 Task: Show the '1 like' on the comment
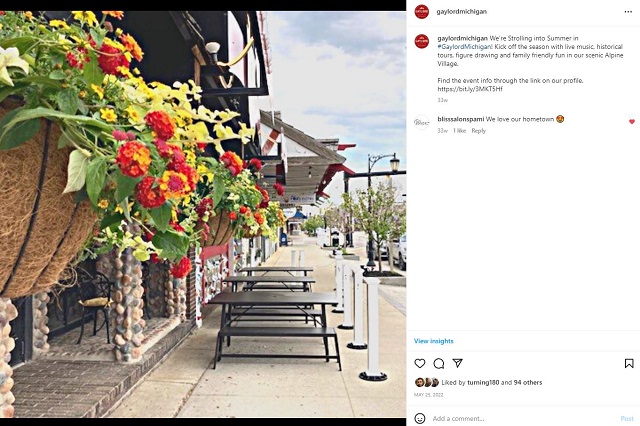[459, 131]
